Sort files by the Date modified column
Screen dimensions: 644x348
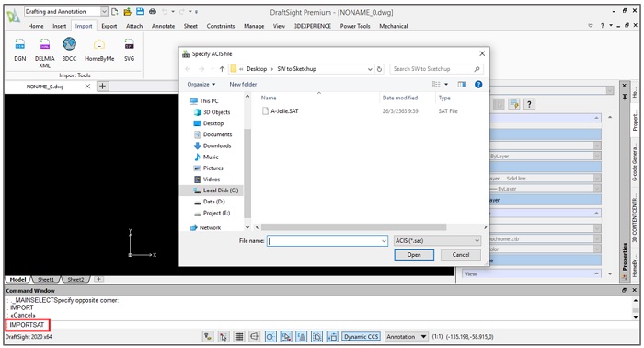click(x=400, y=98)
